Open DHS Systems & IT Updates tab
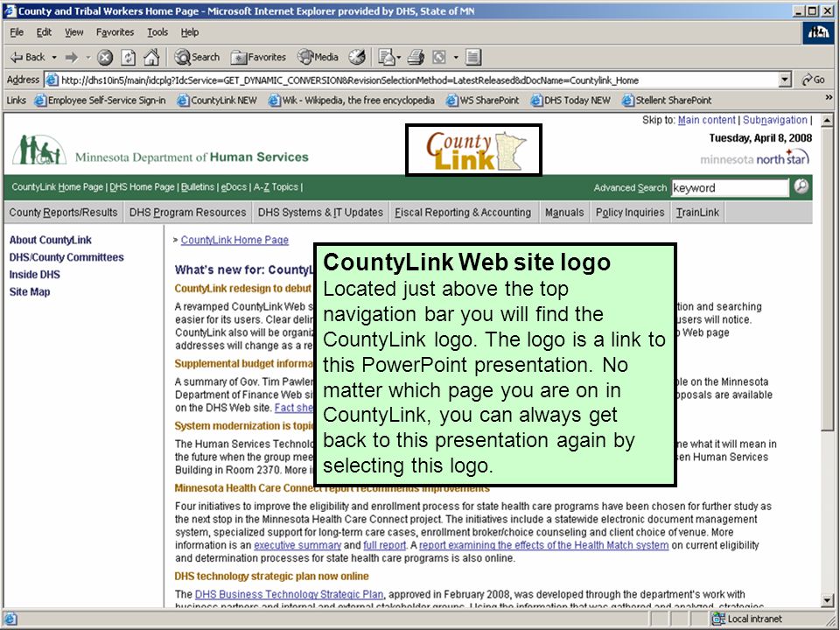Image resolution: width=840 pixels, height=630 pixels. [x=320, y=213]
